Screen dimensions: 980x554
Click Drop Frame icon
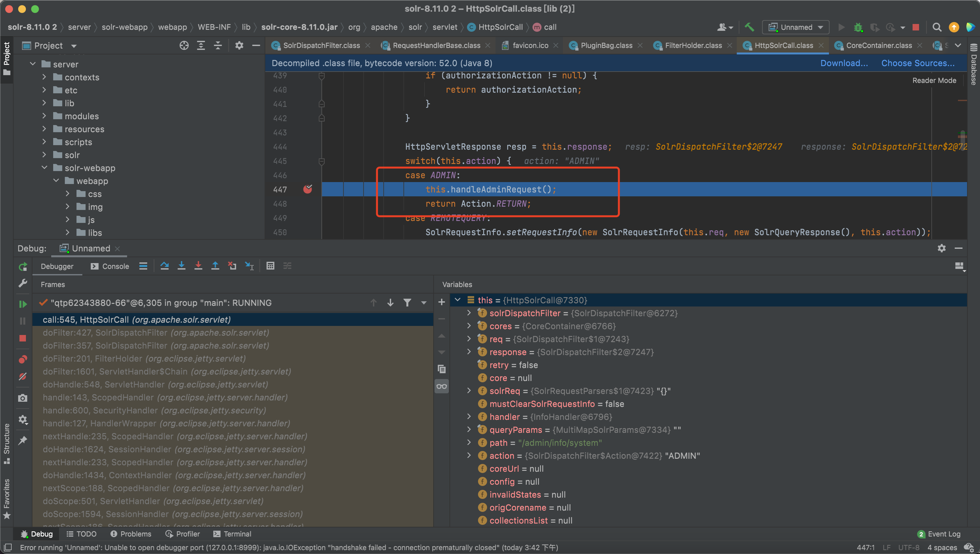[x=232, y=266]
